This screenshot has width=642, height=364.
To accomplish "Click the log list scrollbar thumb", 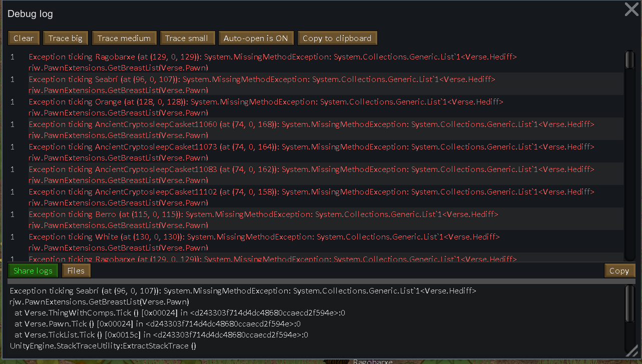I will (x=629, y=59).
